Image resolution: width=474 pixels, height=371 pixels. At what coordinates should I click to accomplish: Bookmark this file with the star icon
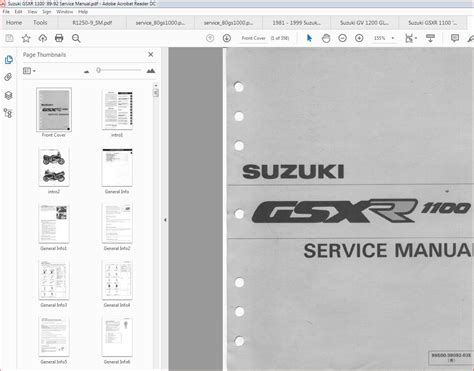pos(26,38)
